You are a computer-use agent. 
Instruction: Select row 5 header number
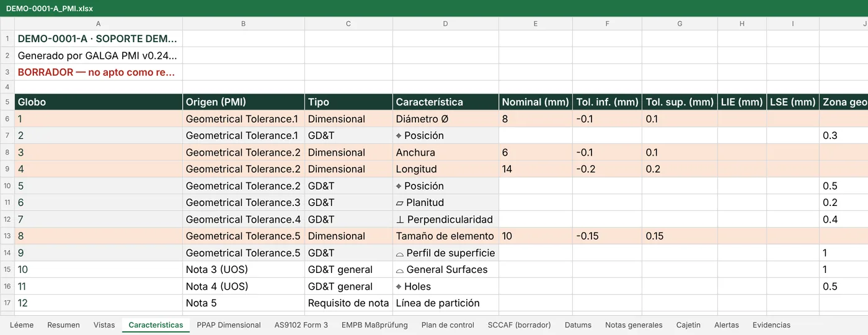click(x=7, y=102)
